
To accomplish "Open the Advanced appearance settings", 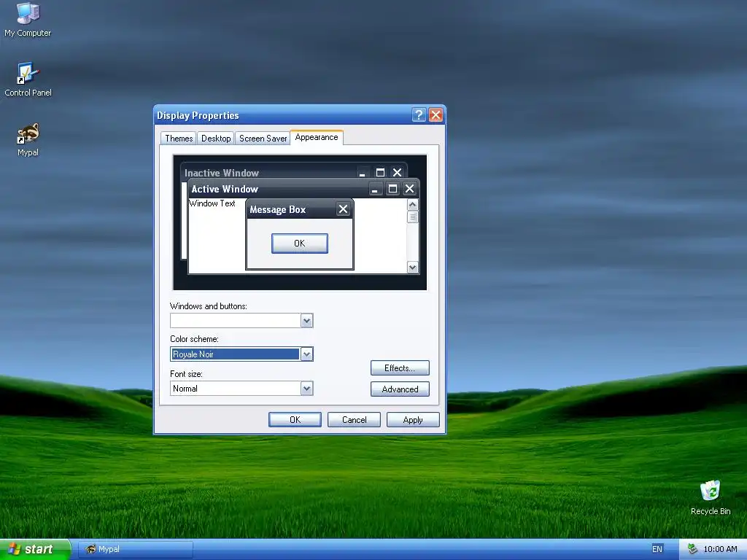I will click(x=400, y=389).
